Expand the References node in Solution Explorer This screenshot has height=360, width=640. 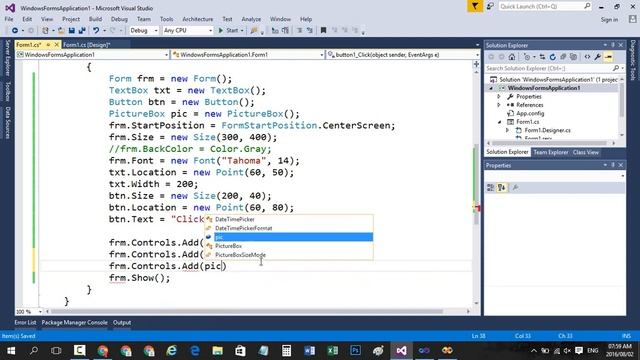pyautogui.click(x=499, y=105)
